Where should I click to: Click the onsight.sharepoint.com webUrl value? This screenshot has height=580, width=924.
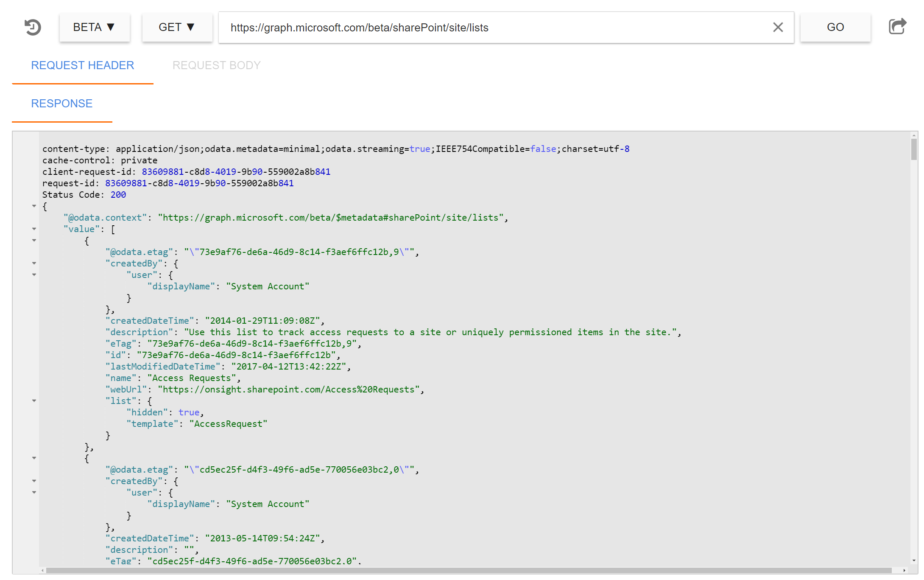(289, 389)
